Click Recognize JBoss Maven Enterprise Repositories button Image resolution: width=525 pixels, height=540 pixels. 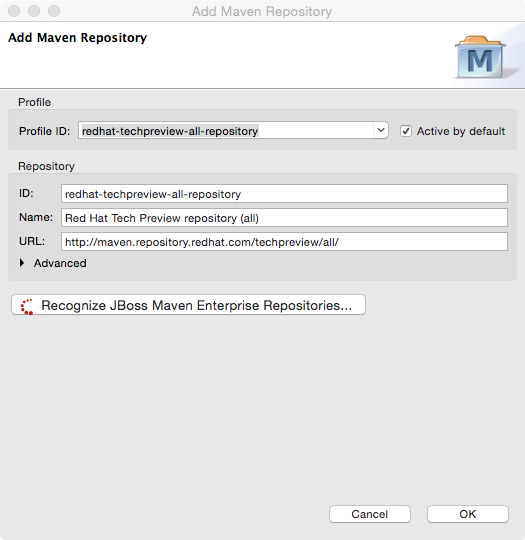pos(188,305)
